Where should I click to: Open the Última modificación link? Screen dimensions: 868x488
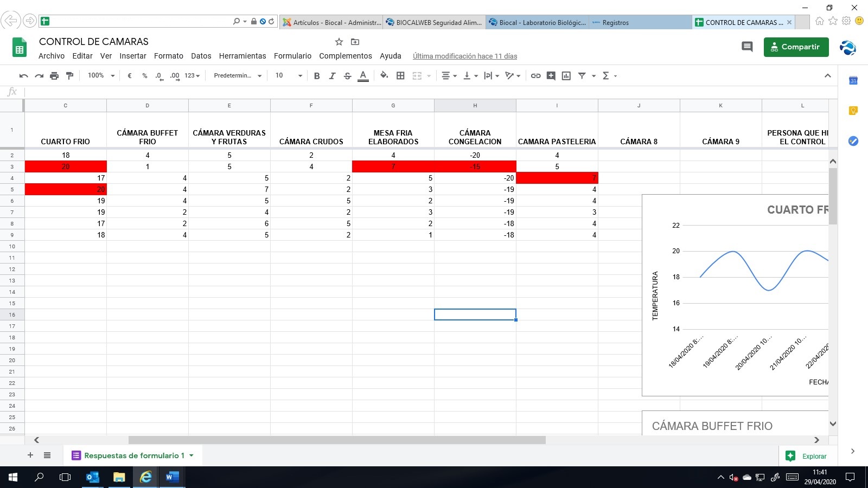tap(464, 56)
